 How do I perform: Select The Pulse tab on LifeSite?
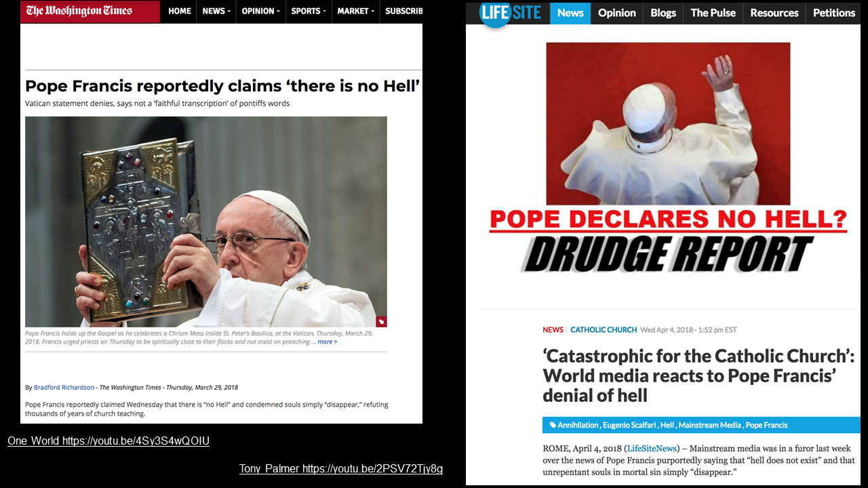coord(713,13)
